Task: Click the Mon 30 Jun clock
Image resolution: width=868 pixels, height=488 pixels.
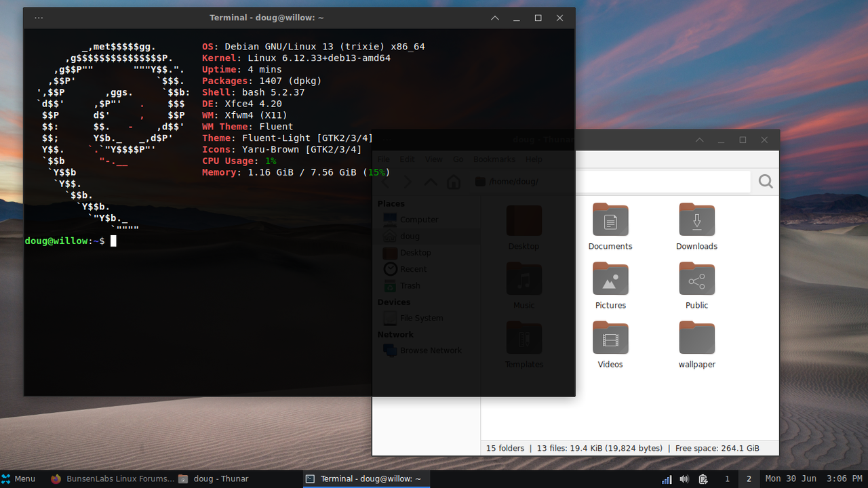Action: [814, 479]
